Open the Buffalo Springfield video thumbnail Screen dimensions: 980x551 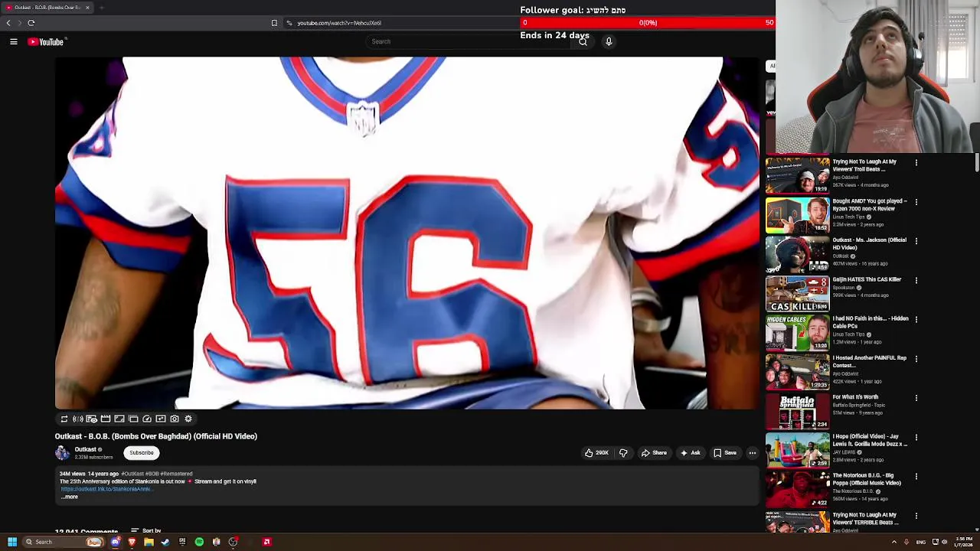click(x=797, y=411)
